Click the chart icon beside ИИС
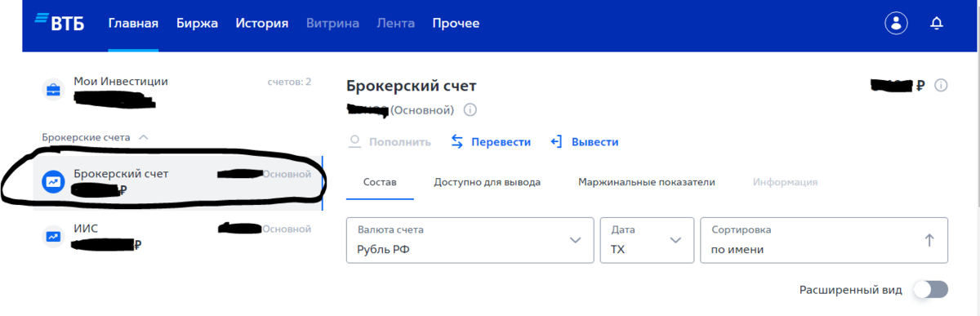This screenshot has width=980, height=316. pos(53,236)
